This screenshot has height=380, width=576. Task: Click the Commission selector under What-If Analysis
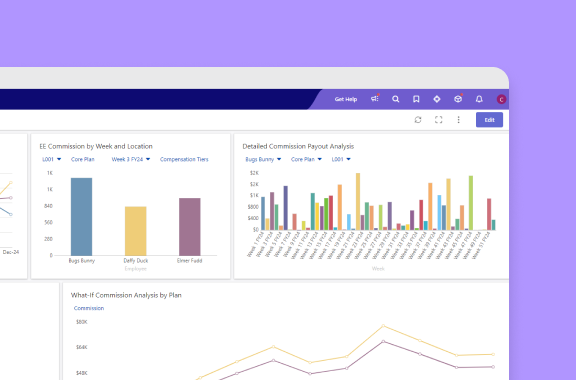coord(89,308)
